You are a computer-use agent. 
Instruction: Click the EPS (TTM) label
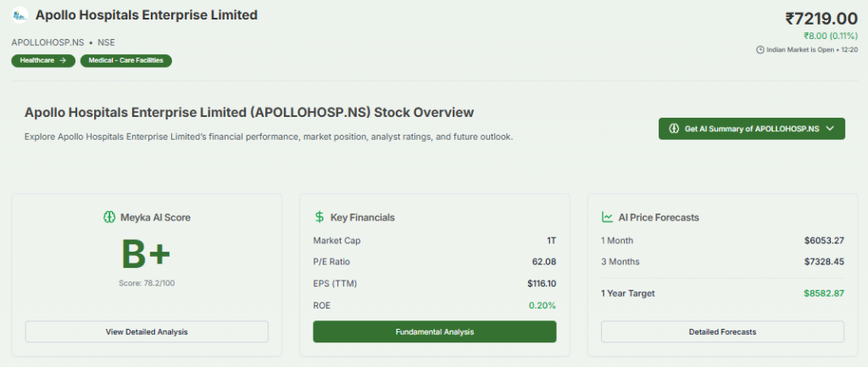pyautogui.click(x=335, y=283)
